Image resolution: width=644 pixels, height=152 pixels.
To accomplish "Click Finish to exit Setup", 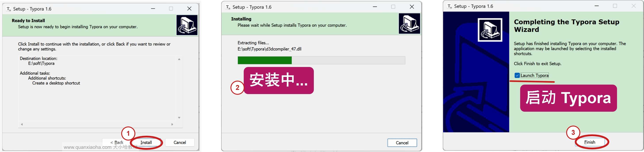I will coord(590,142).
